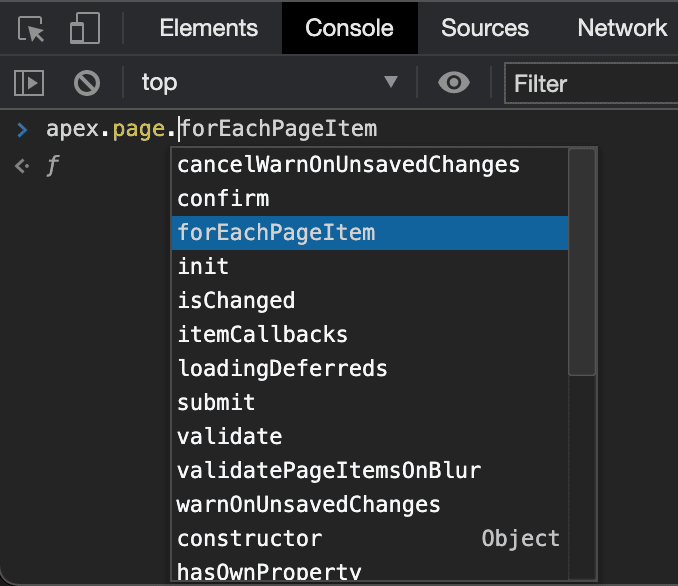Clear the console with the block icon
The width and height of the screenshot is (678, 586).
(88, 83)
